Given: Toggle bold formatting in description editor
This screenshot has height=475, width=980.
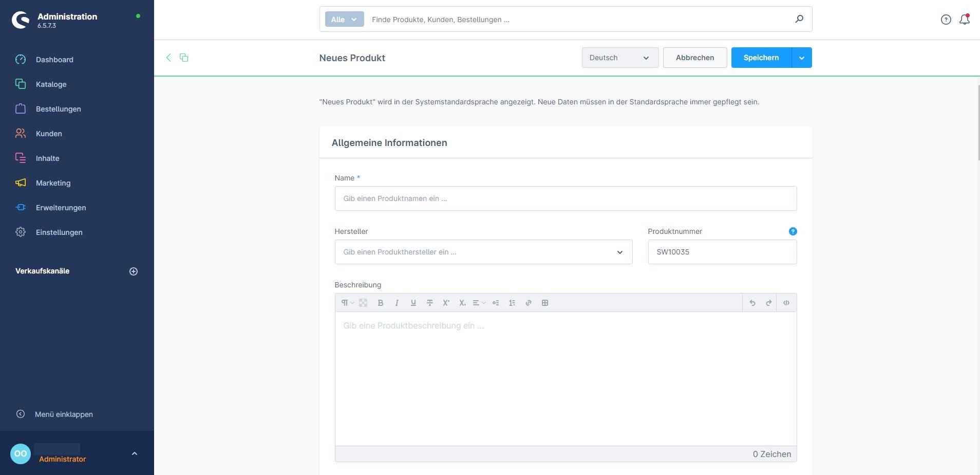Looking at the screenshot, I should point(381,303).
